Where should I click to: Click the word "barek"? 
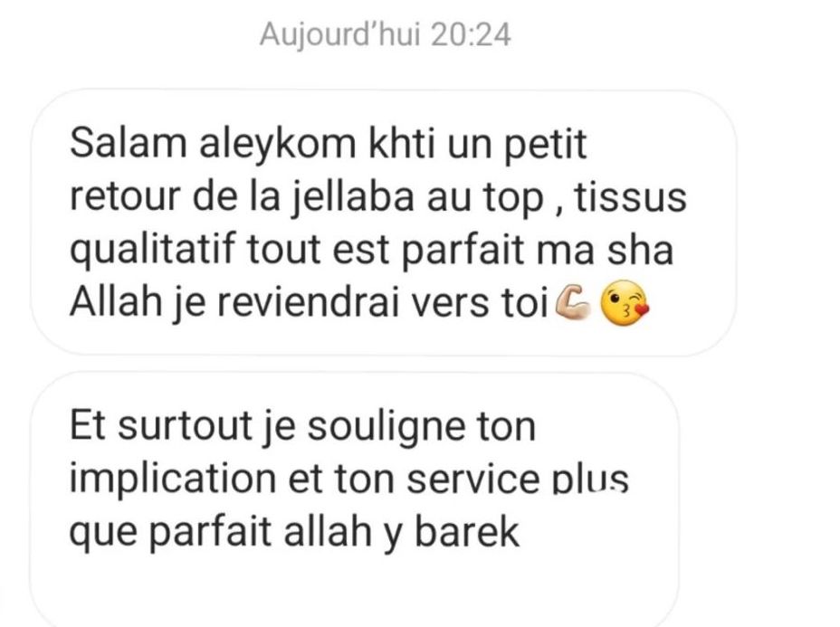467,532
